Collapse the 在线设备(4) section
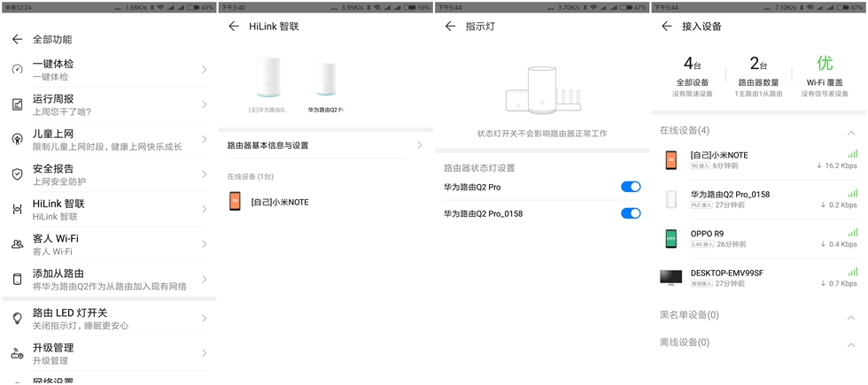The image size is (868, 385). [851, 133]
